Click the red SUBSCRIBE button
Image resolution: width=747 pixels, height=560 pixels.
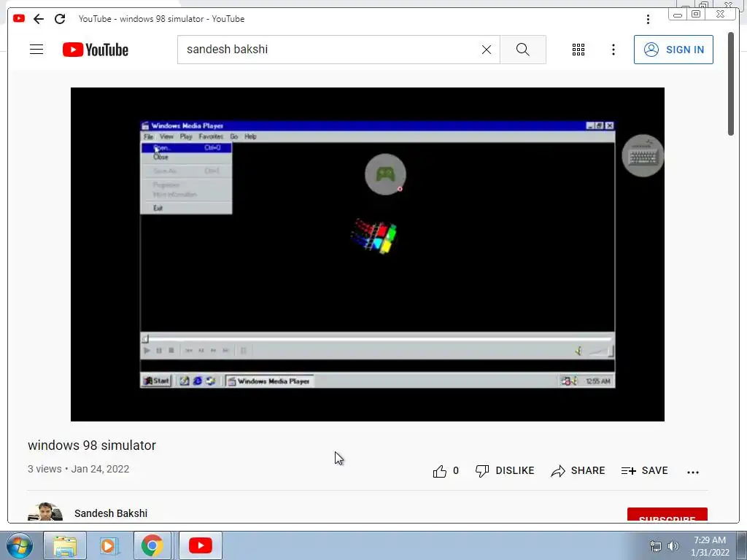(x=667, y=515)
